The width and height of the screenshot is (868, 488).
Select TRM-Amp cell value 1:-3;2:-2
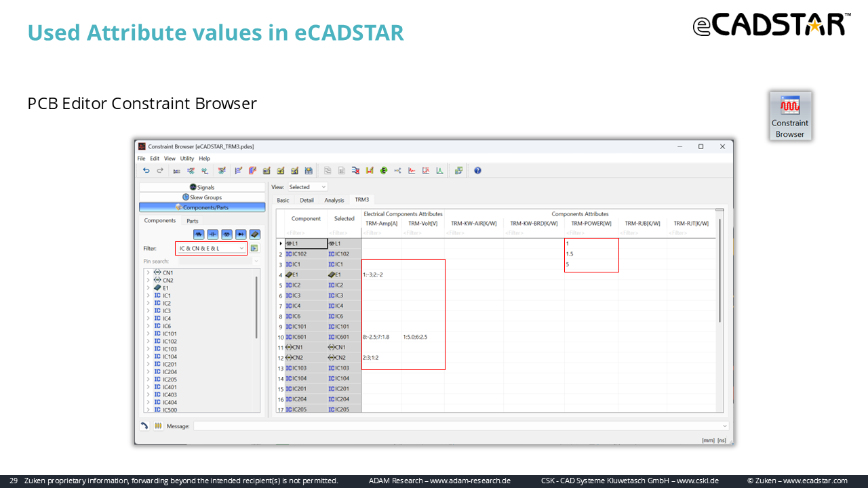pyautogui.click(x=373, y=274)
